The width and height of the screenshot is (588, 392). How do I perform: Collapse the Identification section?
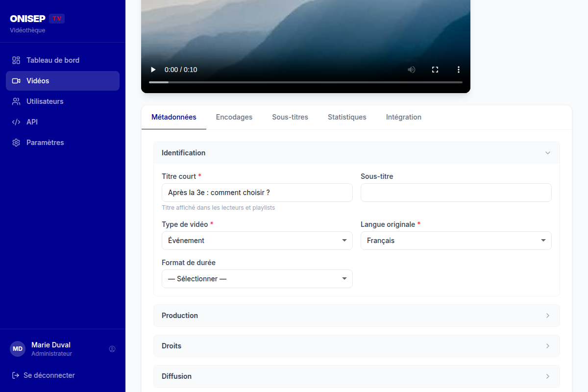pyautogui.click(x=357, y=153)
